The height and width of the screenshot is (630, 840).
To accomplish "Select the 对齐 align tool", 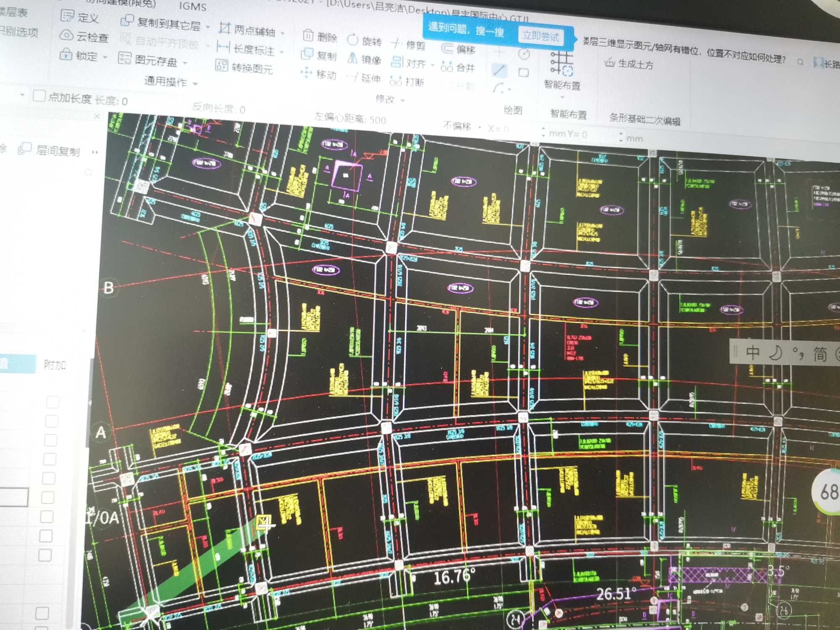I will [408, 63].
